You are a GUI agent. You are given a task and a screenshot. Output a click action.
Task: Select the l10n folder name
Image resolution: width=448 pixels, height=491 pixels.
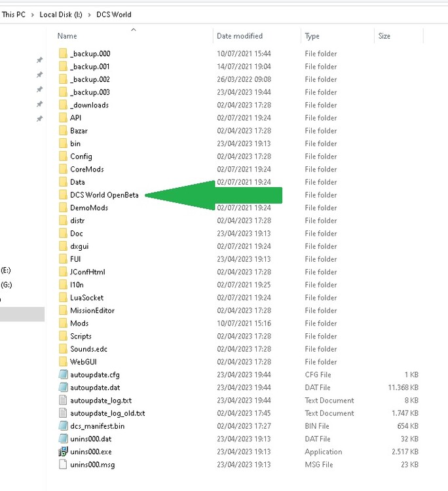77,285
